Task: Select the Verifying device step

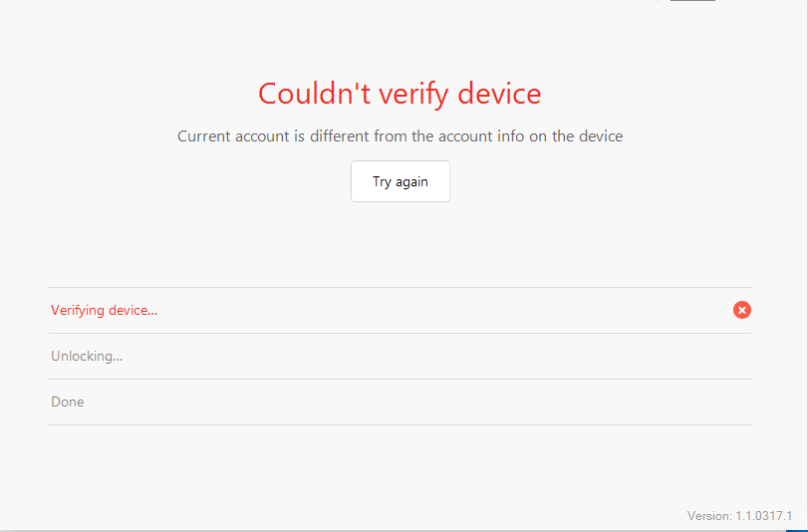Action: pos(399,310)
